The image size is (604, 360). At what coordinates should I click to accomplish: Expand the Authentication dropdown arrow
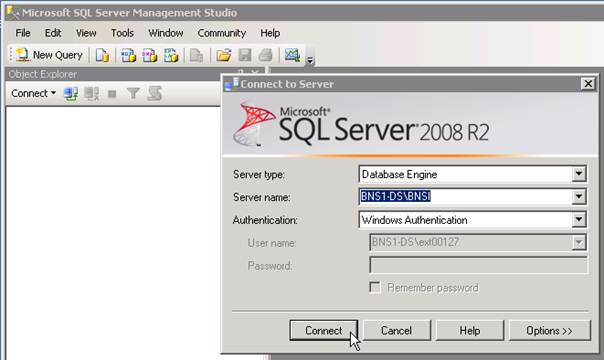[x=579, y=219]
